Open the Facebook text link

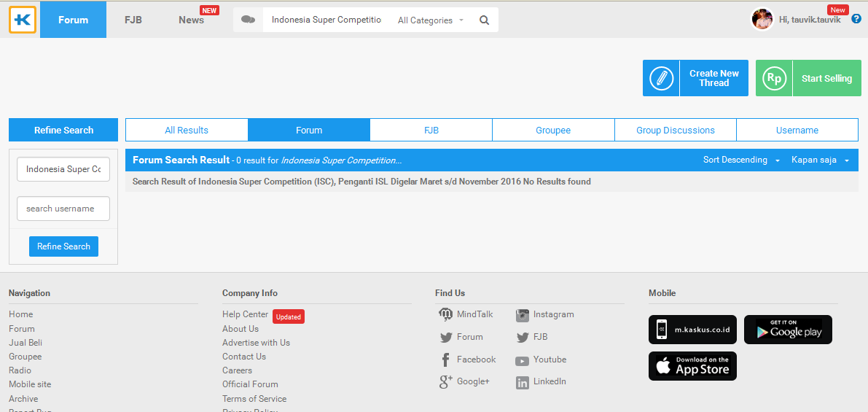pos(477,360)
